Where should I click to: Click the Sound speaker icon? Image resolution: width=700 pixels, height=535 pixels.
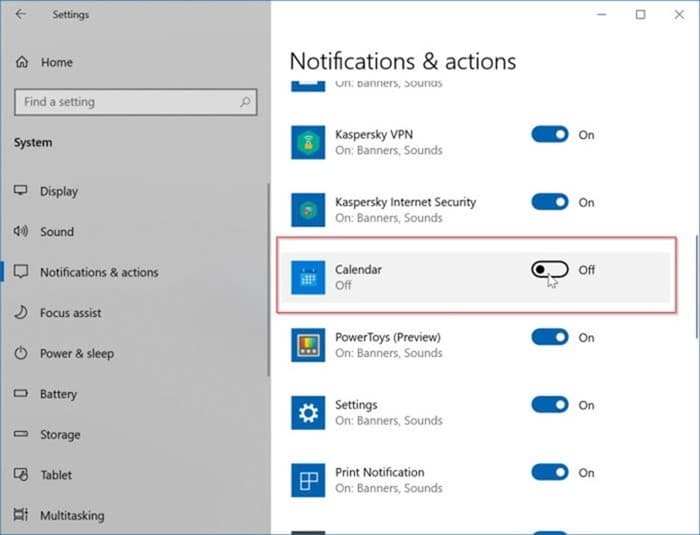[21, 231]
